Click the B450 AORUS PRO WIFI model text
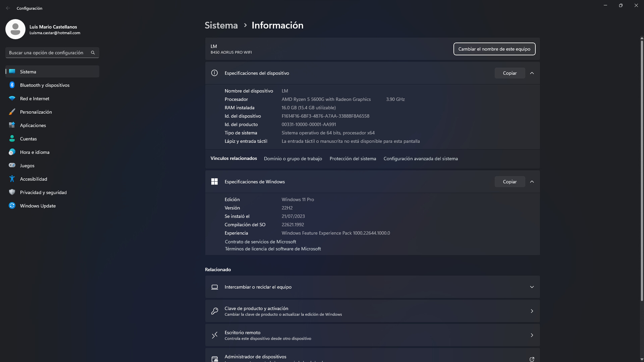 pos(231,52)
